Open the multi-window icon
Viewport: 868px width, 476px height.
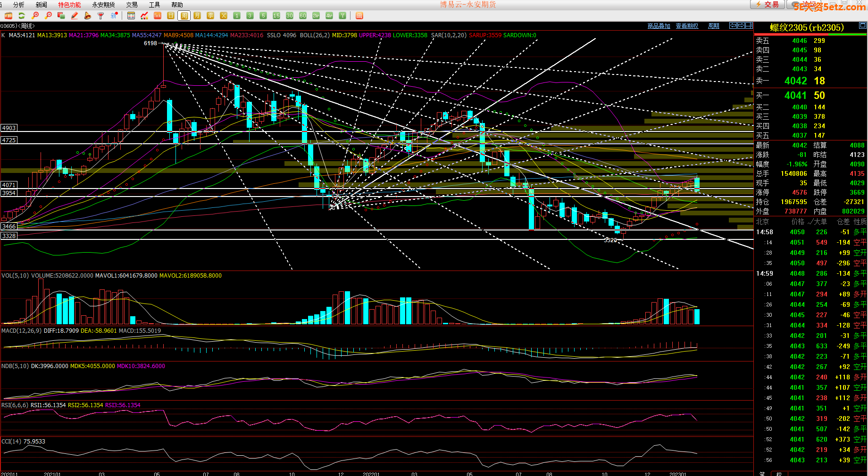[61, 16]
